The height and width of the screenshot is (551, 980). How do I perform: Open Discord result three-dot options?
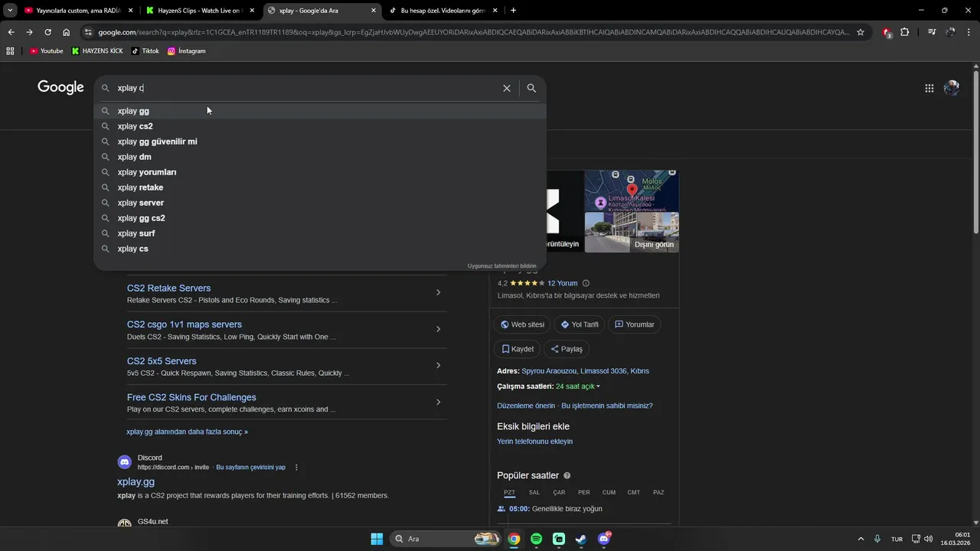[x=296, y=467]
